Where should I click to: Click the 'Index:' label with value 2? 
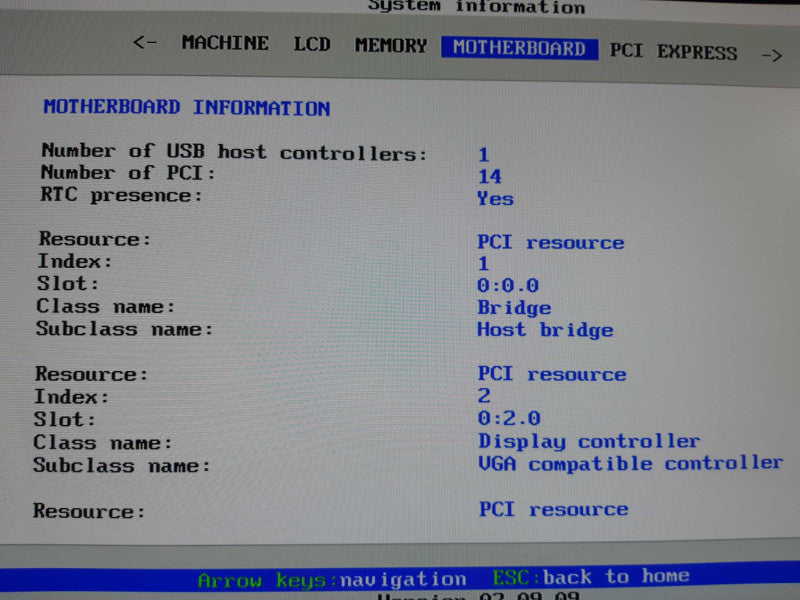point(71,396)
